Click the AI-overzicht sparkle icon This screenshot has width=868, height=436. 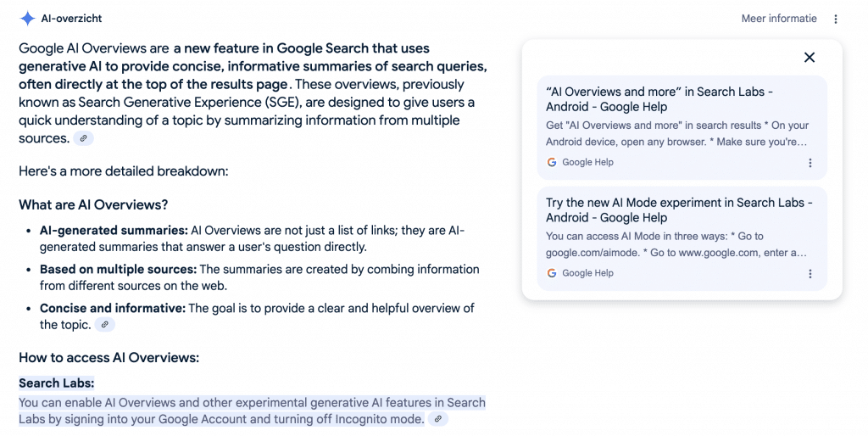click(28, 19)
